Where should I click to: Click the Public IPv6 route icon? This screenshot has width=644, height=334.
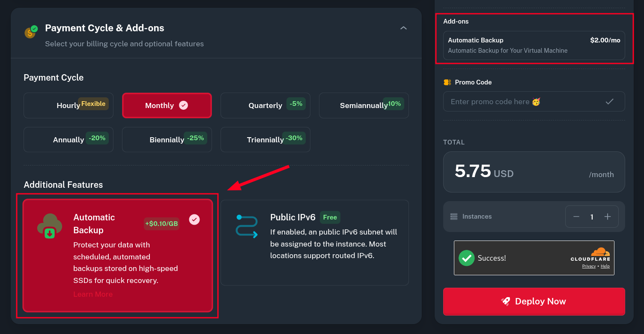point(247,226)
